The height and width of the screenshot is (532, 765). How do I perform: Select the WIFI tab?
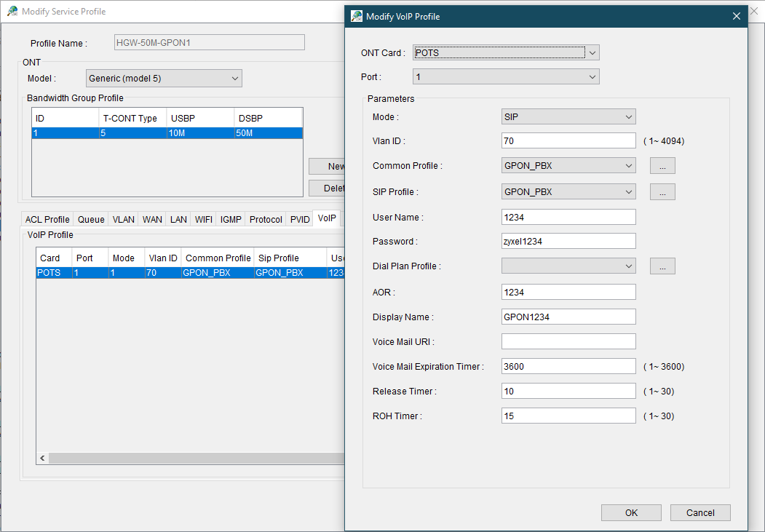204,219
